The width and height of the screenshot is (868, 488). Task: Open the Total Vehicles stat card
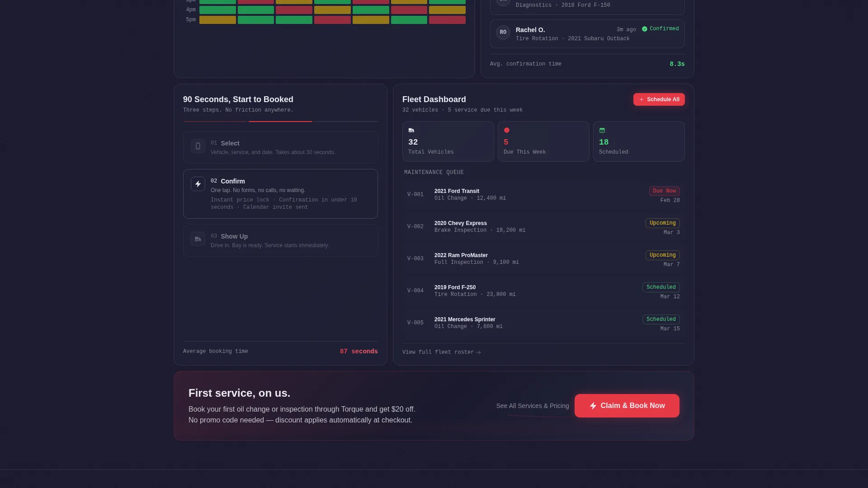[x=448, y=141]
